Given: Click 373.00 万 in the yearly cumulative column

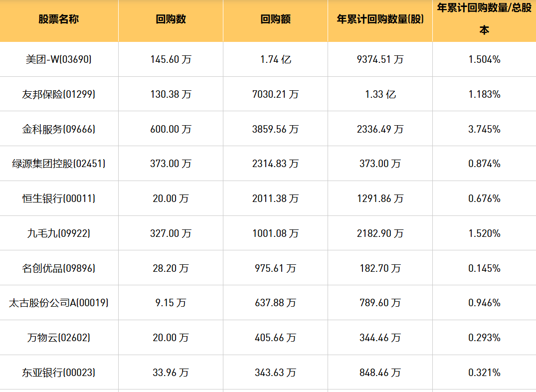Looking at the screenshot, I should click(x=380, y=164).
